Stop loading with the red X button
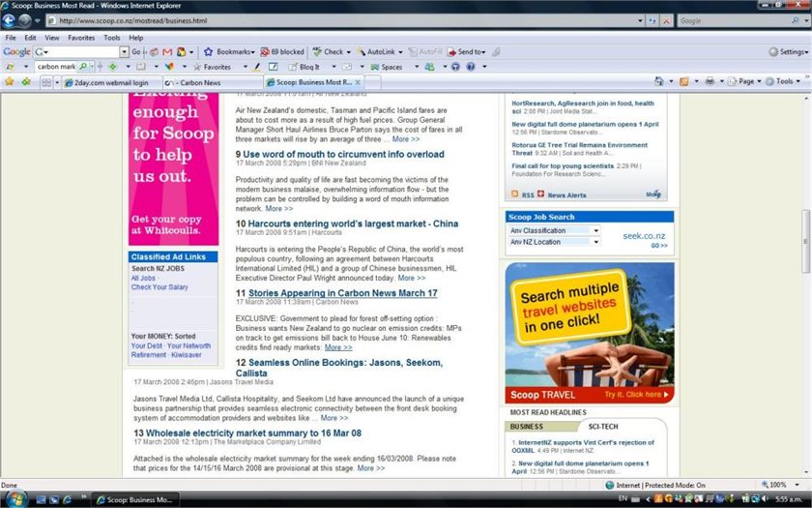Screen dimensions: 812x508 [x=666, y=20]
